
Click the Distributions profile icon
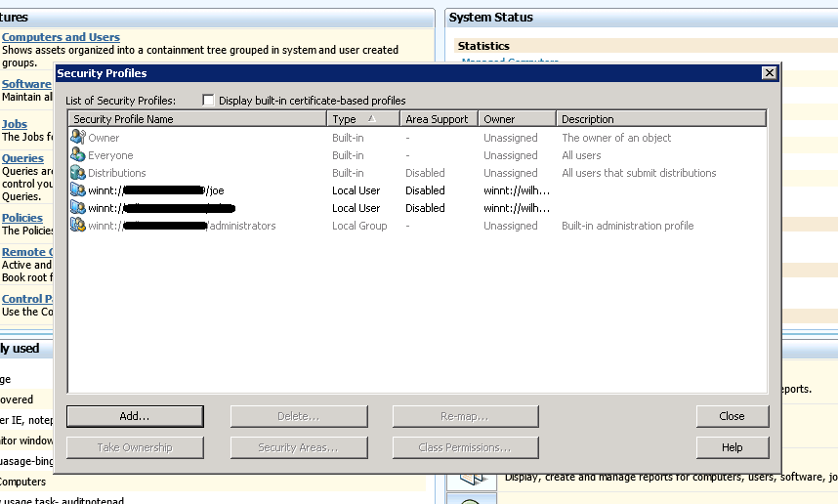[78, 173]
